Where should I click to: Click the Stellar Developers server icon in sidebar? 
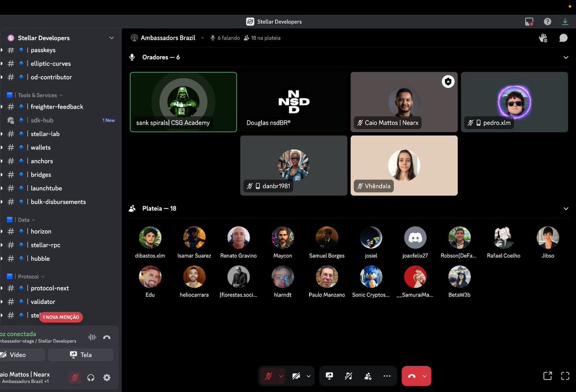(11, 38)
